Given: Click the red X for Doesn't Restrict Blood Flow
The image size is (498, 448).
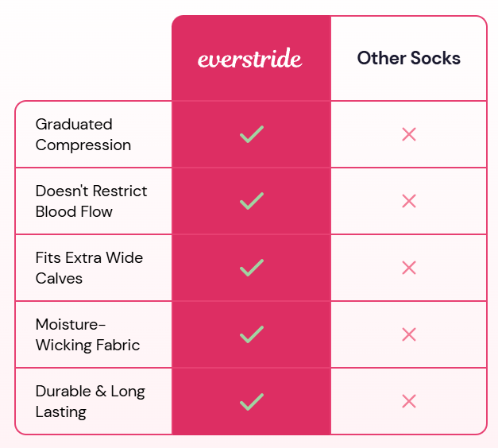Looking at the screenshot, I should click(x=409, y=201).
